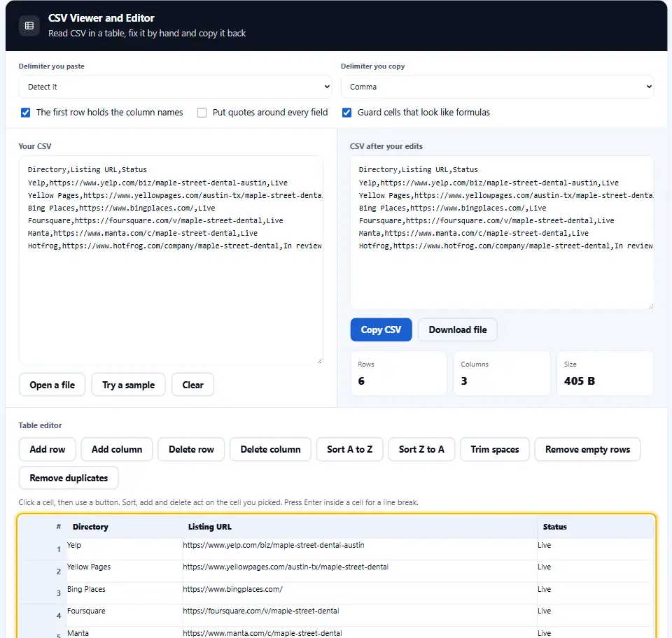Click the Live status cell in Yelp row
This screenshot has width=672, height=638.
coord(595,549)
